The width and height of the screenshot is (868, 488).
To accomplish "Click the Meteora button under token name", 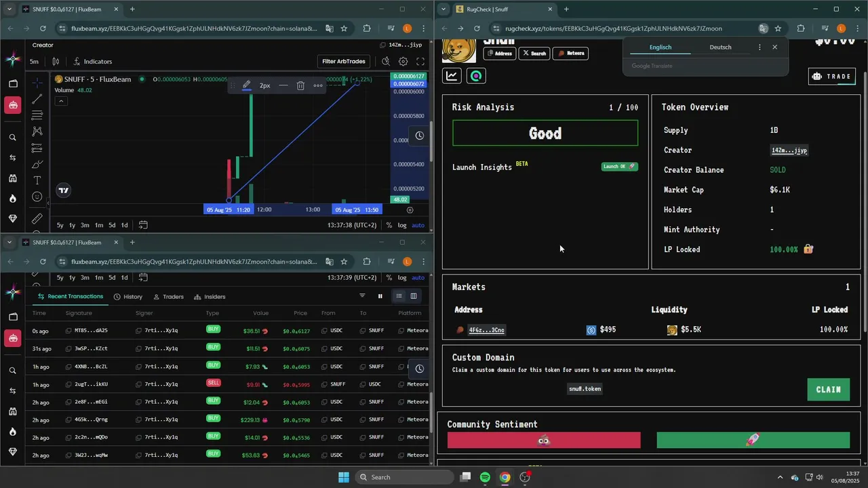I will pyautogui.click(x=570, y=54).
